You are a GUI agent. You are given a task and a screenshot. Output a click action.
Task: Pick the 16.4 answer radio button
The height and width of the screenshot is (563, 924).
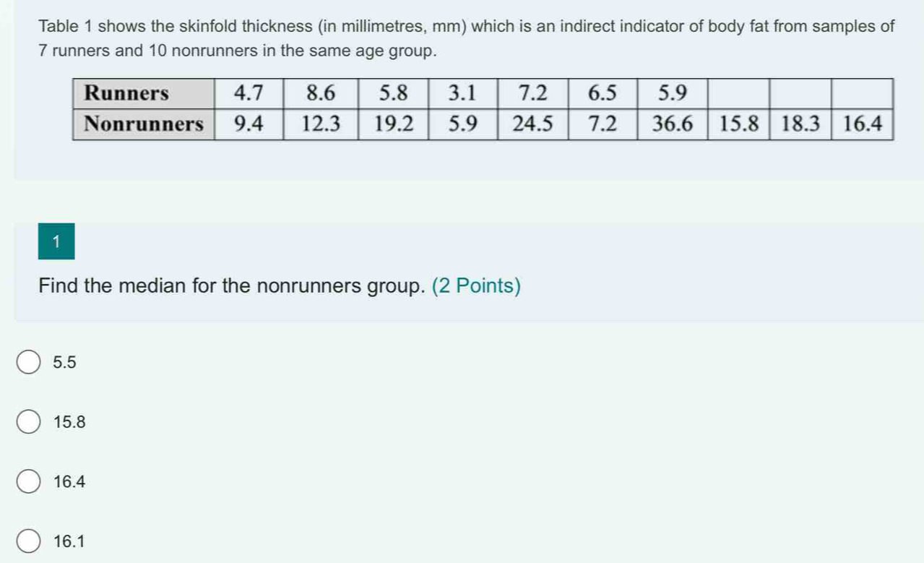tap(28, 482)
